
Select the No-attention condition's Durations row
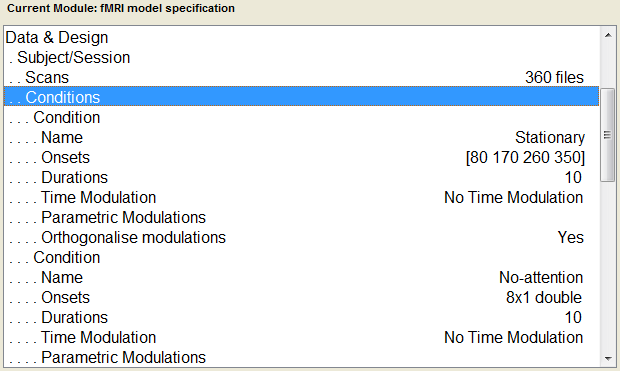click(x=302, y=317)
